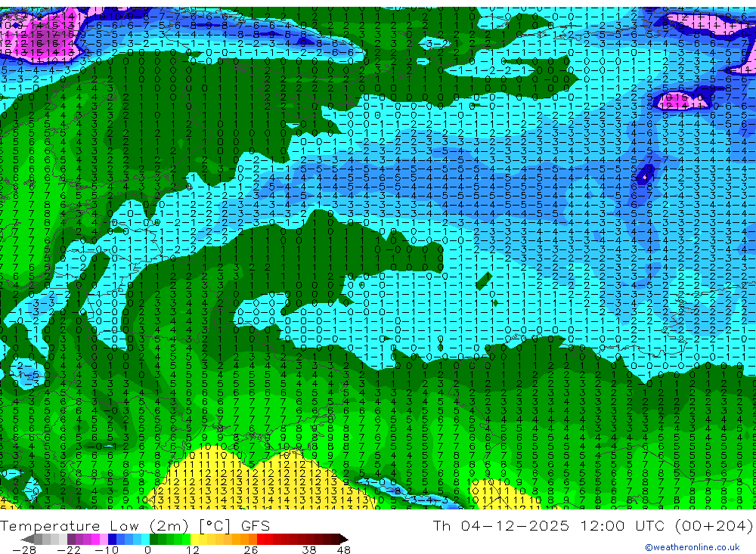
Task: Click the 0 label on the legend
Action: (147, 549)
